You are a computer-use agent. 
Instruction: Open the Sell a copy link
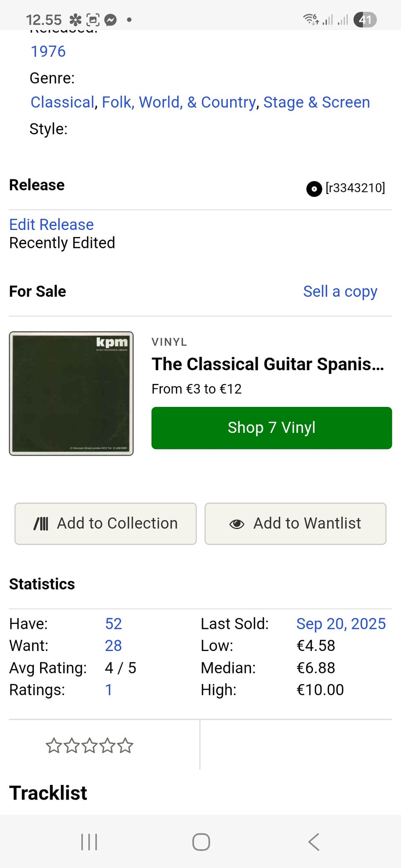tap(340, 291)
